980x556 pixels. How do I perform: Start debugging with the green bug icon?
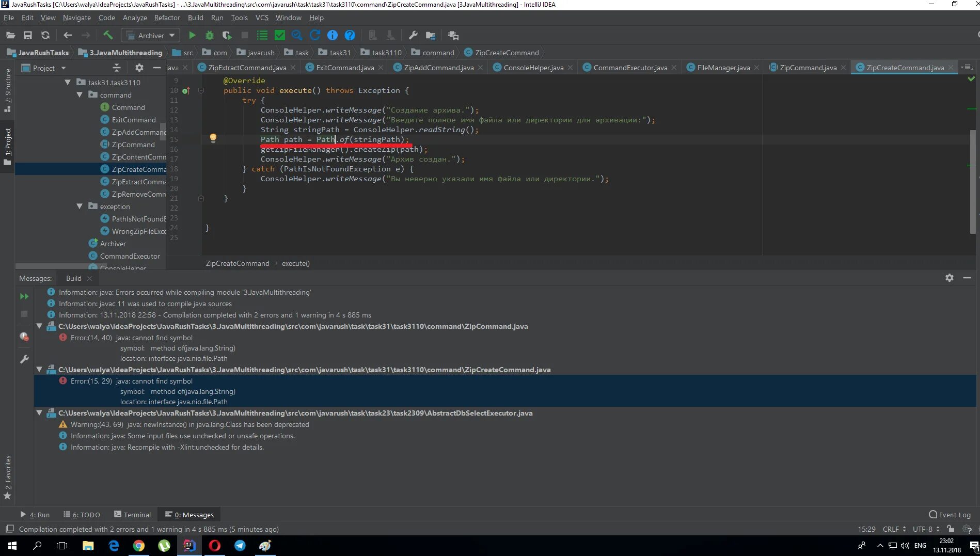click(209, 35)
